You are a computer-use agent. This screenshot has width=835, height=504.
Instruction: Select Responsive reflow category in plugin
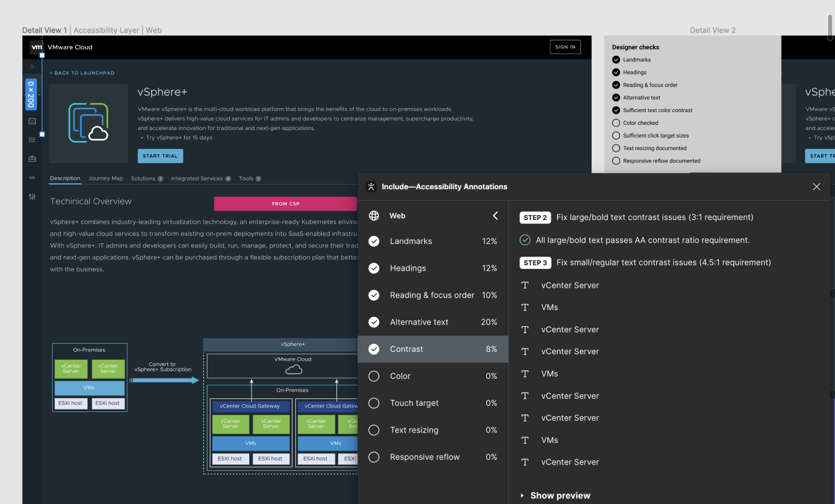click(x=433, y=457)
